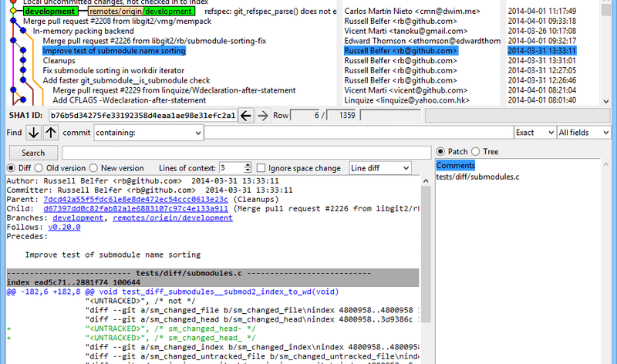The height and width of the screenshot is (364, 617).
Task: Select commit 'In-memory packing backend'
Action: 83,31
